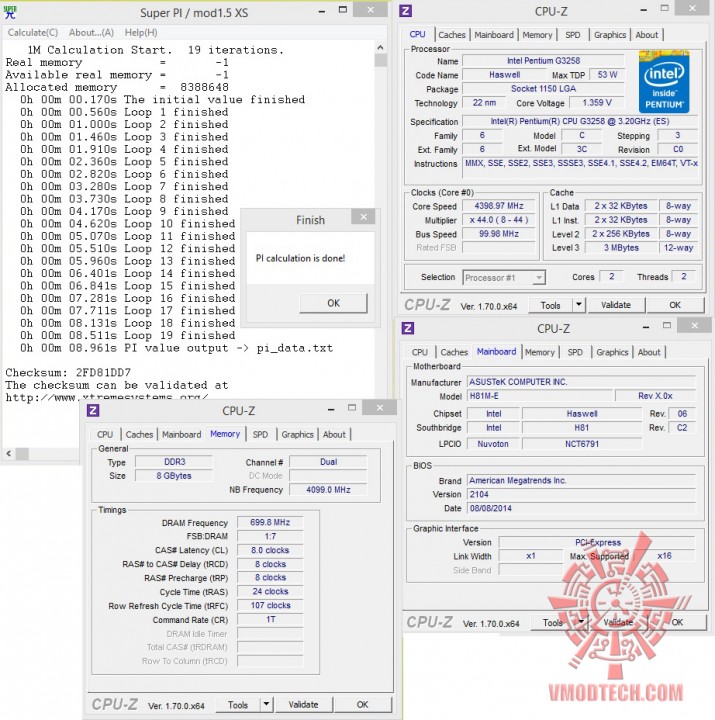Select Caches tab in the Memory window
This screenshot has width=715, height=720.
pyautogui.click(x=139, y=434)
